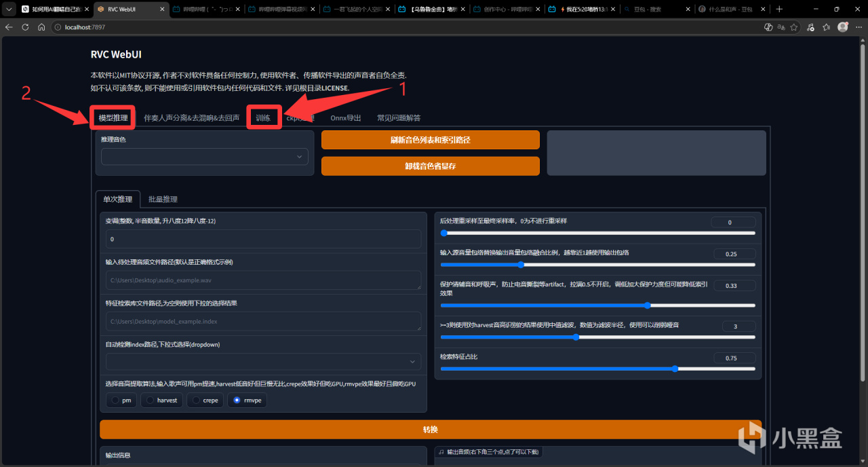Adjust the 音量包络融合比例 slider

[x=597, y=265]
